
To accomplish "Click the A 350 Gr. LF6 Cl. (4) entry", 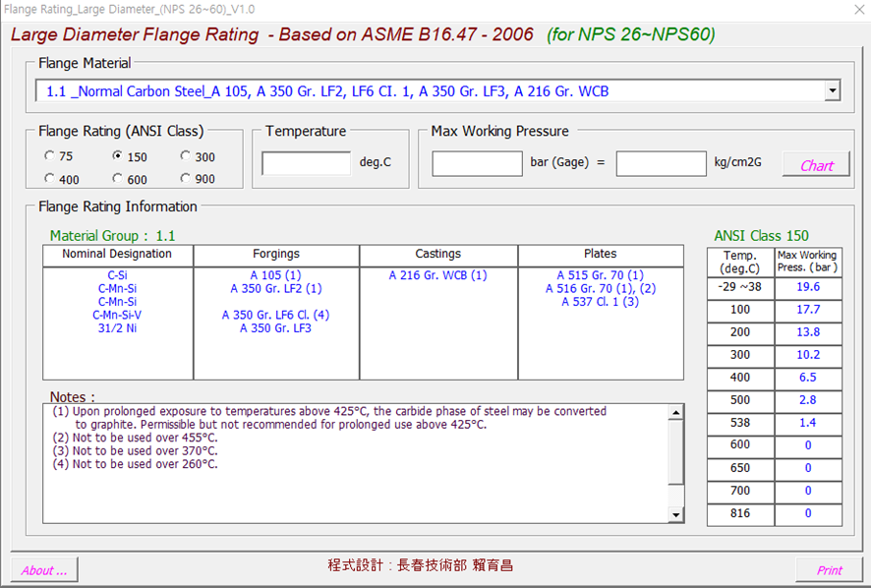I will 275,315.
